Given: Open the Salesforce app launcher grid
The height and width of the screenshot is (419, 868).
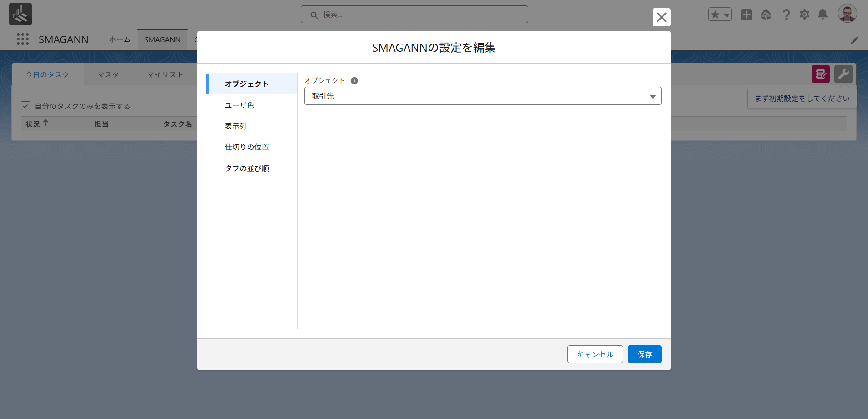Looking at the screenshot, I should click(x=22, y=39).
